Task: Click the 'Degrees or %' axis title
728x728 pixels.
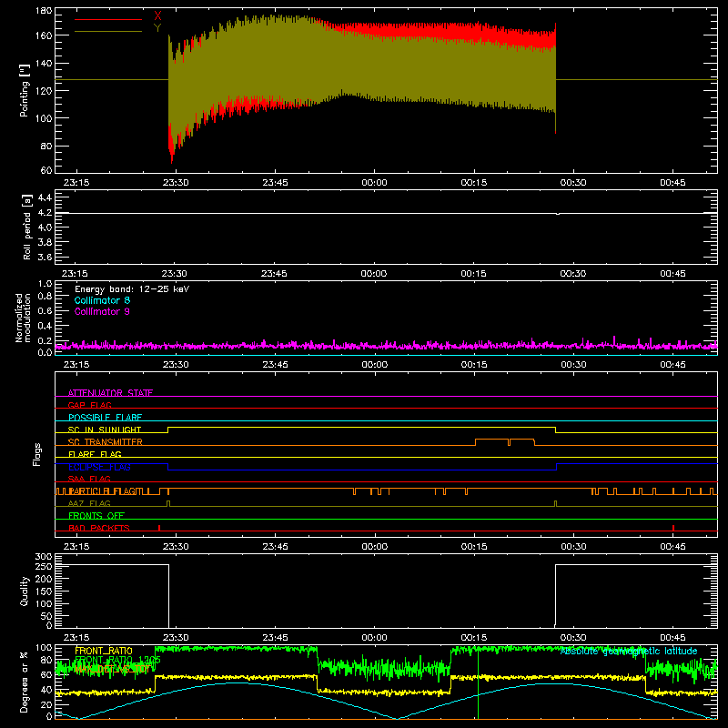Action: [25, 682]
